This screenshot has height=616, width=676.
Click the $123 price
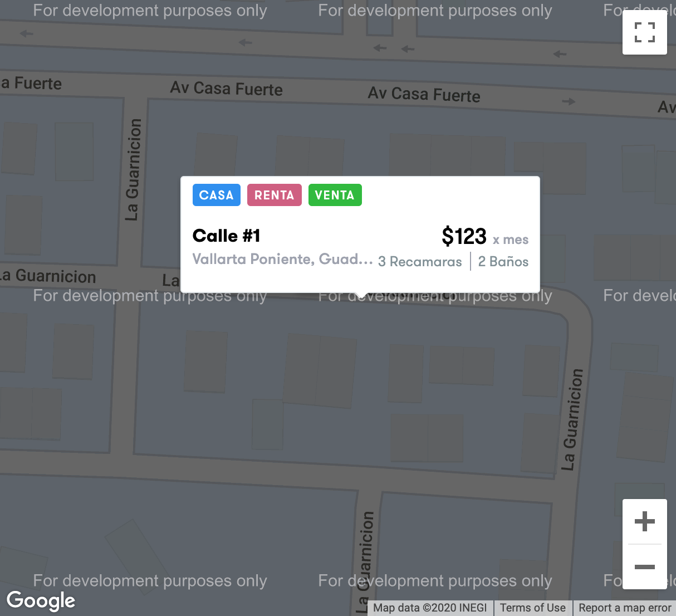click(x=464, y=236)
